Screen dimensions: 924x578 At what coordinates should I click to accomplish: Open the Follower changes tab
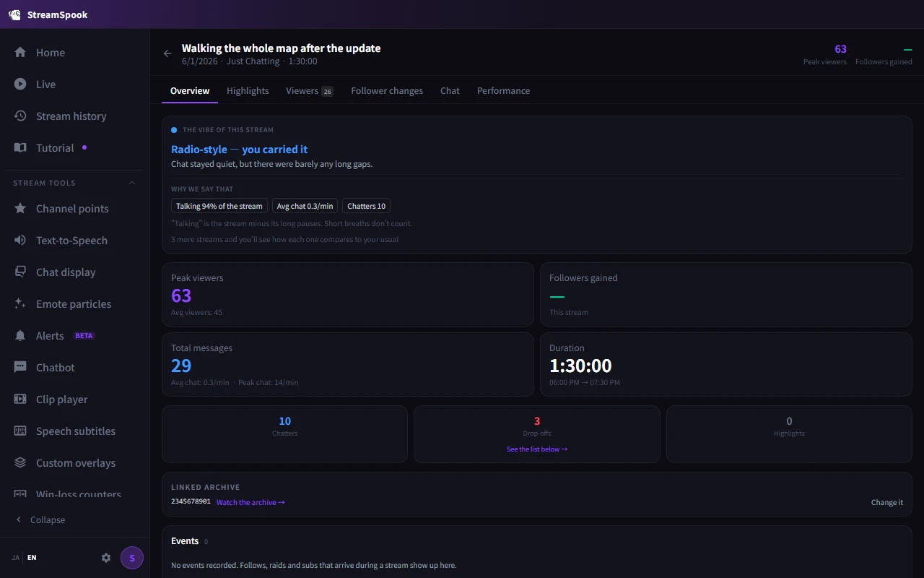point(387,90)
